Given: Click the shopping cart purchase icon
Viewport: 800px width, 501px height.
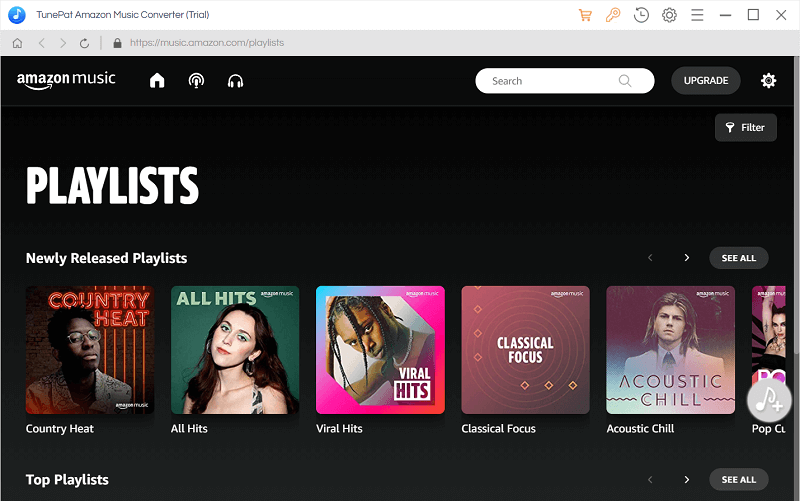Looking at the screenshot, I should 586,15.
